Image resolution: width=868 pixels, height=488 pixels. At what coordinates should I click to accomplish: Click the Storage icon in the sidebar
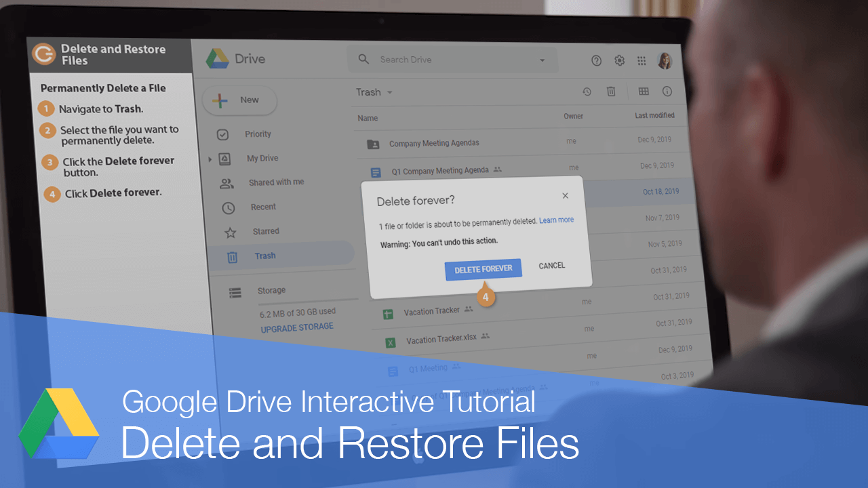click(x=235, y=292)
